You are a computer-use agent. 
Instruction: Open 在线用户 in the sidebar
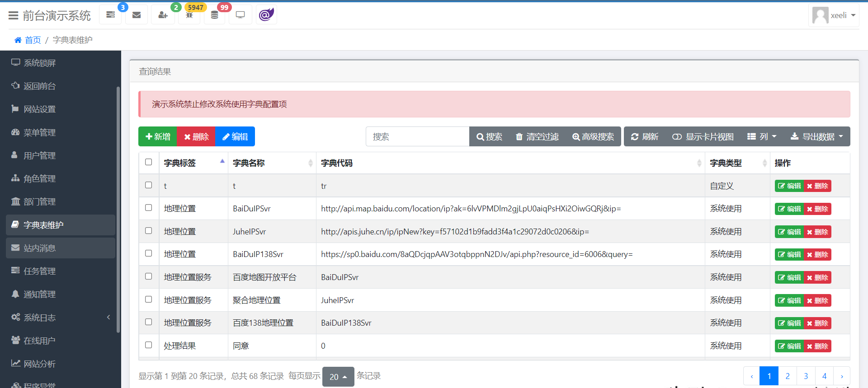point(61,341)
